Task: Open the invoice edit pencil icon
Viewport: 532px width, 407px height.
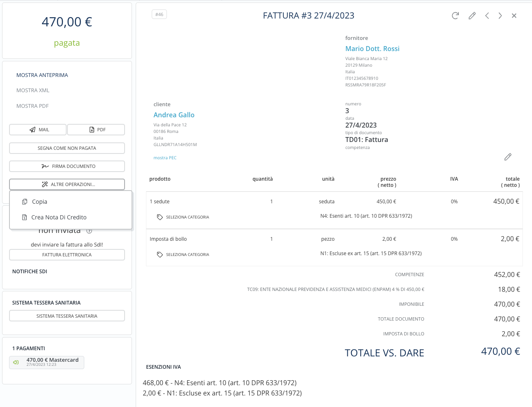Action: point(472,15)
